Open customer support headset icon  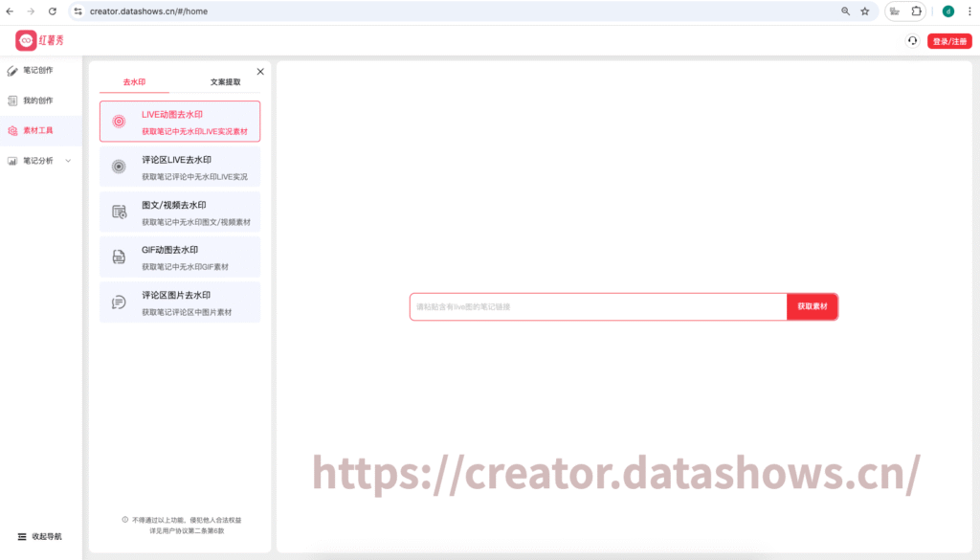click(x=912, y=41)
